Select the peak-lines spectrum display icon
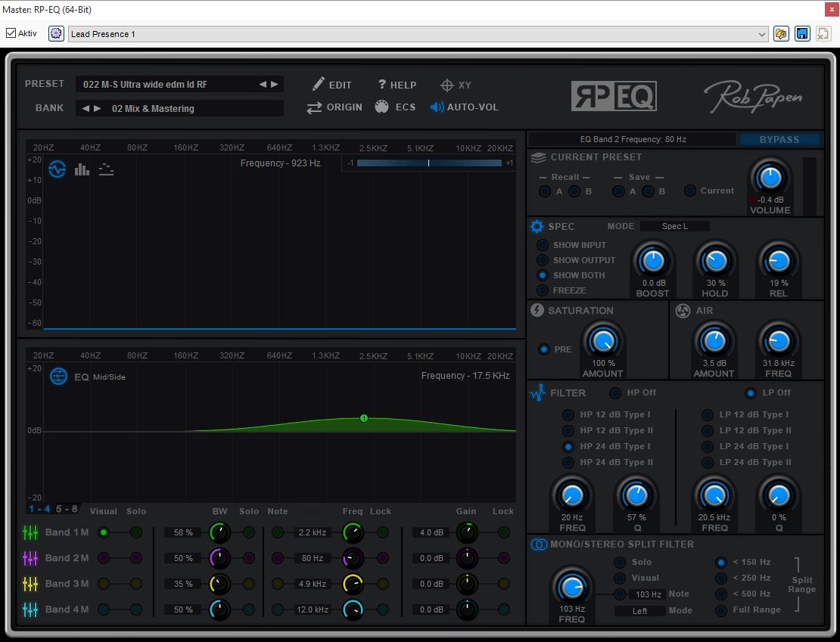The height and width of the screenshot is (642, 840). tap(106, 169)
